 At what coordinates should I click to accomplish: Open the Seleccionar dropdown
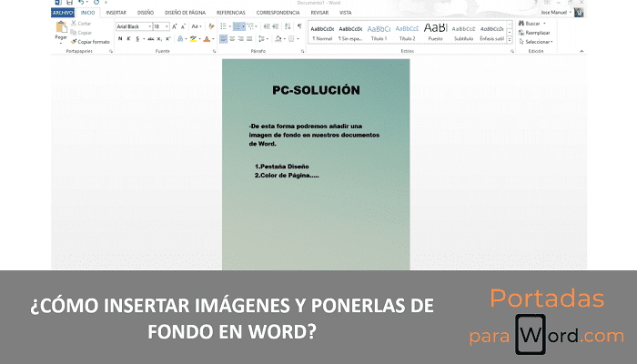(x=535, y=42)
